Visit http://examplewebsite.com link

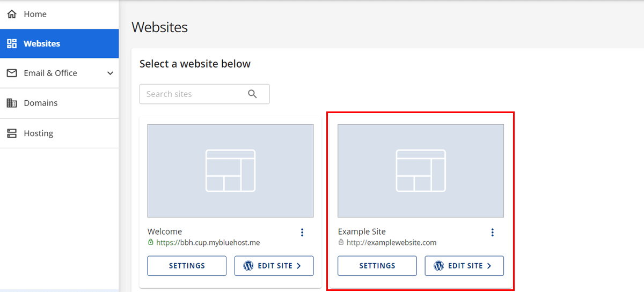coord(392,243)
